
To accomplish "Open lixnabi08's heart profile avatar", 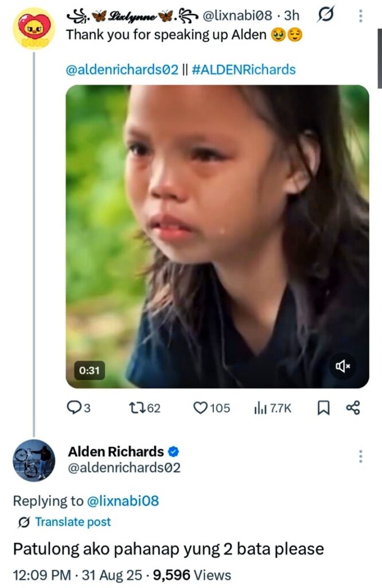I will 34,29.
